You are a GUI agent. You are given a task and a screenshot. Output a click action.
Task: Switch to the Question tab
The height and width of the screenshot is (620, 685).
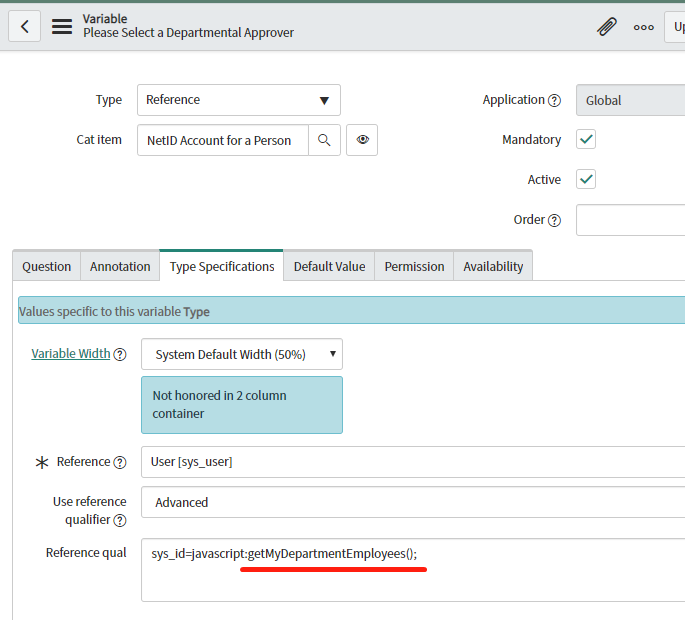[x=47, y=266]
